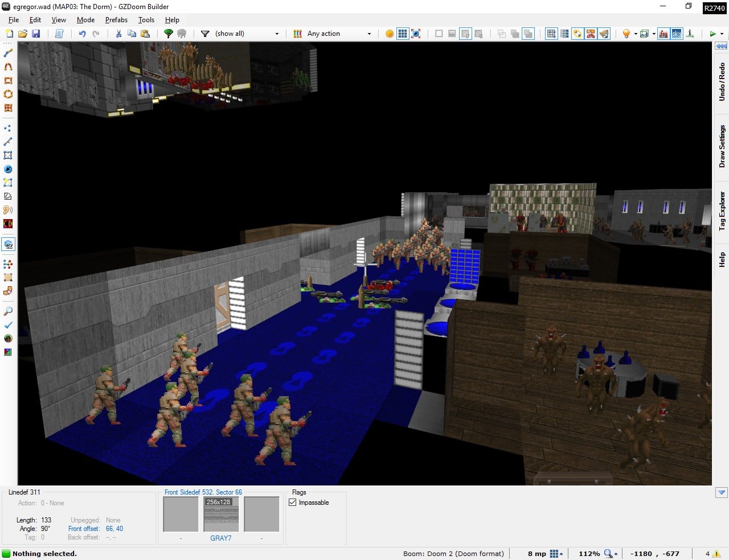This screenshot has width=729, height=560.
Task: Open the File menu
Action: pos(14,19)
